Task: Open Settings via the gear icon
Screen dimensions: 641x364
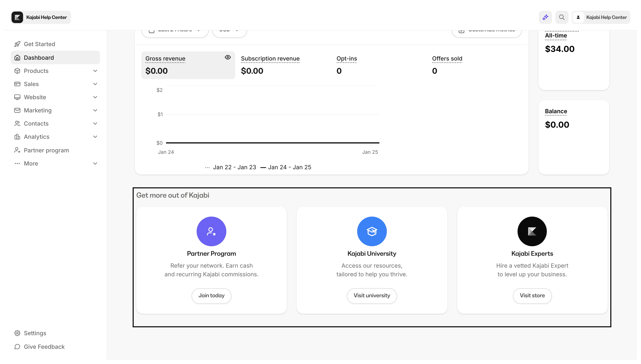Action: click(x=17, y=333)
